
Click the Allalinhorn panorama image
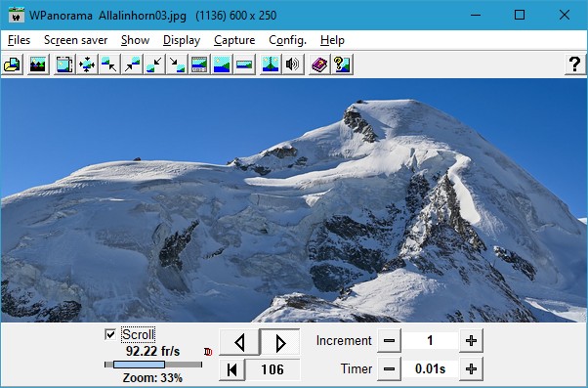(x=294, y=200)
